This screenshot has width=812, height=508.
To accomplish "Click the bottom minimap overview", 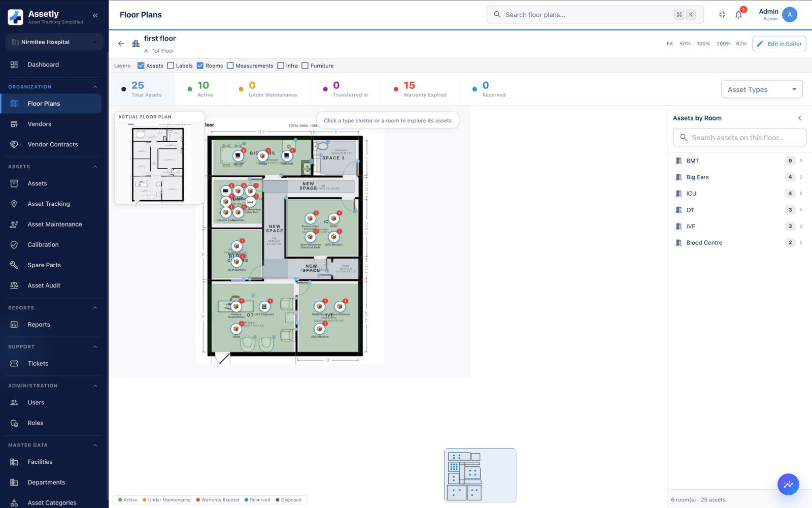I will (480, 475).
